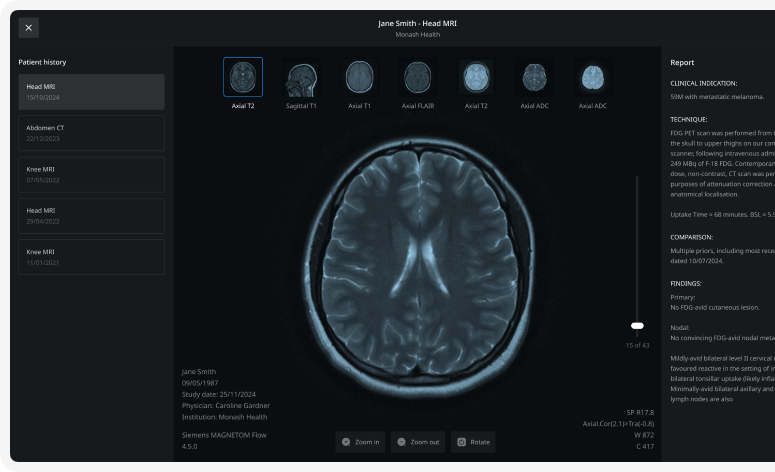The height and width of the screenshot is (472, 775).
Task: Switch to Axial FLAIR series thumbnail
Action: 418,76
